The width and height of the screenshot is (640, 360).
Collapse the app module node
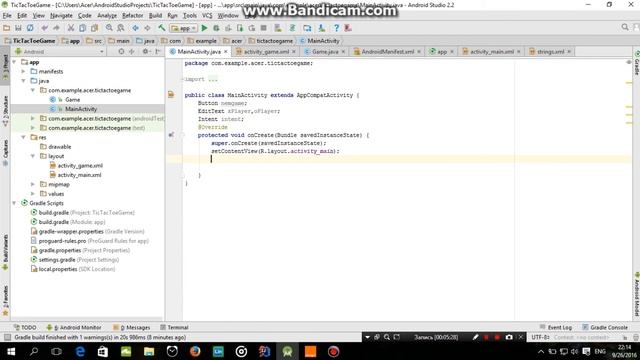[15, 62]
